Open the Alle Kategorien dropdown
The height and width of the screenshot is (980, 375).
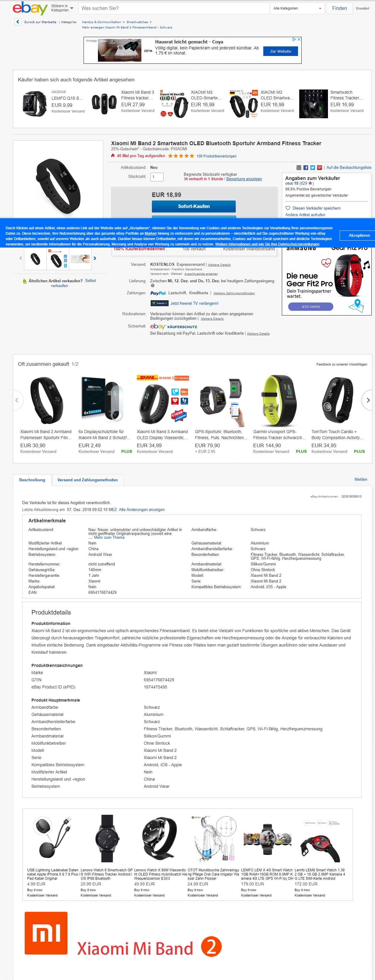(297, 8)
